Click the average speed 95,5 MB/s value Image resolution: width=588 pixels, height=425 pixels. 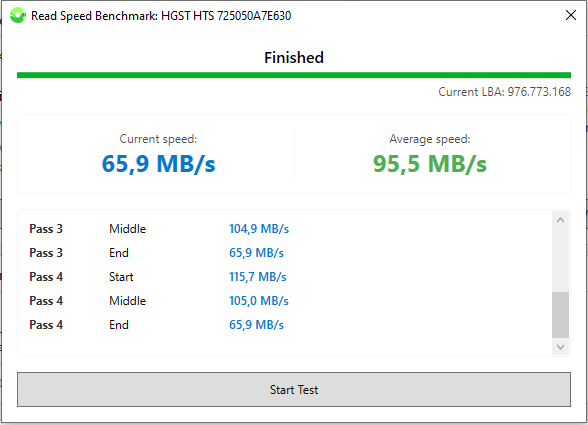430,164
